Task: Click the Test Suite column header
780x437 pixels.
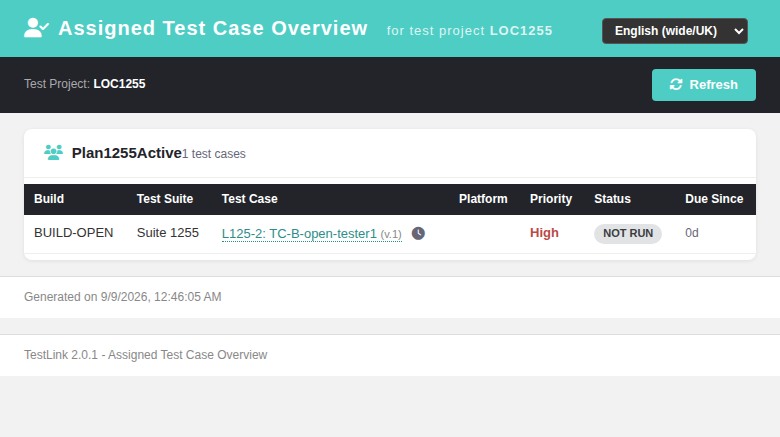Action: pyautogui.click(x=165, y=199)
